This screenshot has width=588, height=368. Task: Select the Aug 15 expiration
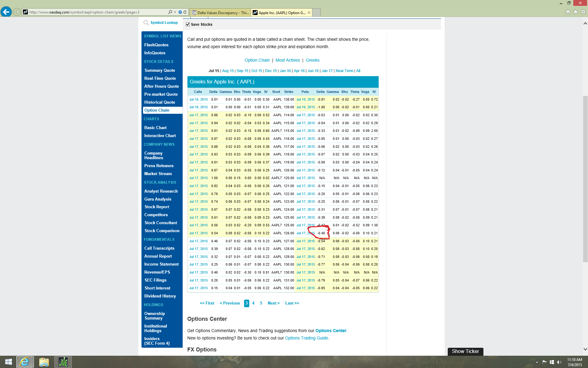pyautogui.click(x=228, y=71)
